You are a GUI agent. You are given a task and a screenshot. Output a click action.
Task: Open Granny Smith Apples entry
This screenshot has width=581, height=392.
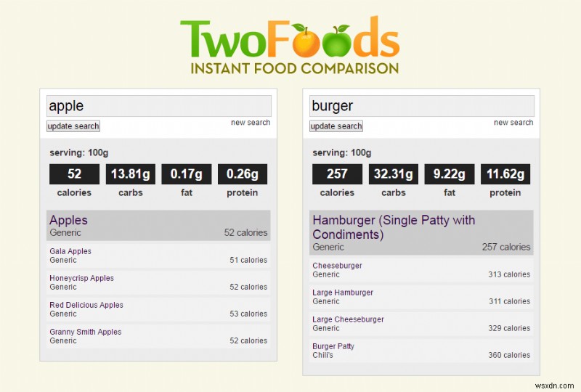158,336
